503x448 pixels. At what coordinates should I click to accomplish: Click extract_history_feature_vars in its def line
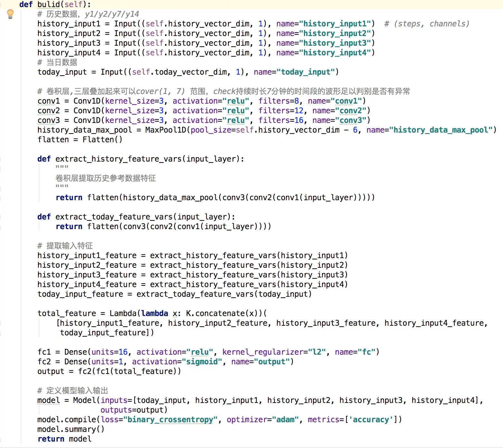(x=119, y=159)
